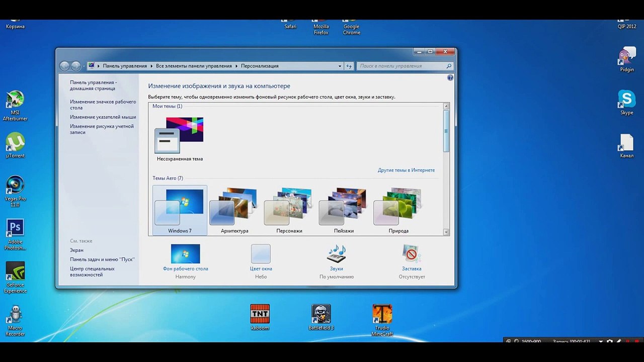The image size is (644, 362).
Task: Open the recent pages dropdown arrow
Action: 84,66
